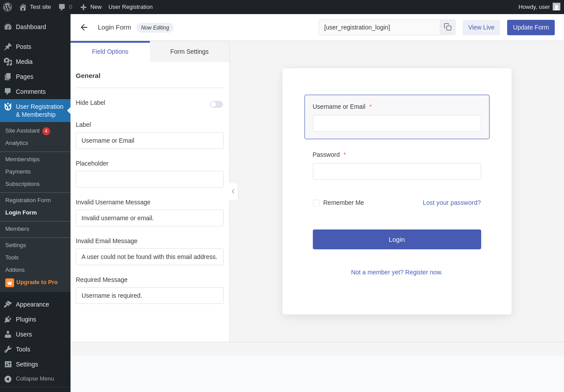
Task: Check the Remember Me checkbox
Action: (316, 203)
